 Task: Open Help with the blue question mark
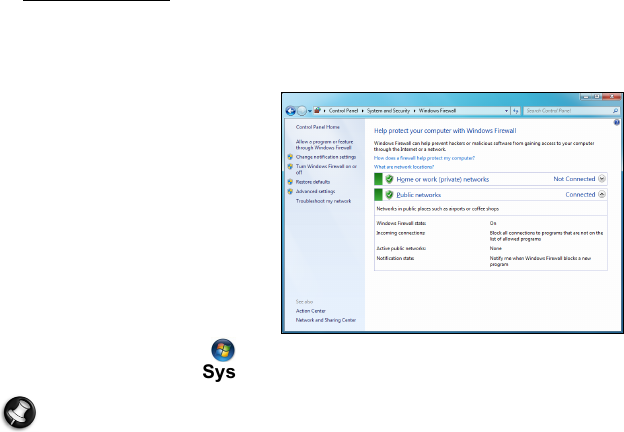click(x=616, y=123)
